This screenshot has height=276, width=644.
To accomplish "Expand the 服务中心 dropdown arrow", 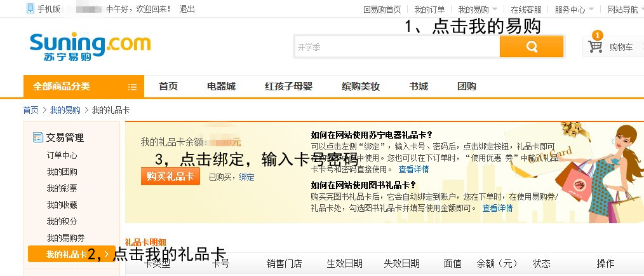I will [x=591, y=9].
